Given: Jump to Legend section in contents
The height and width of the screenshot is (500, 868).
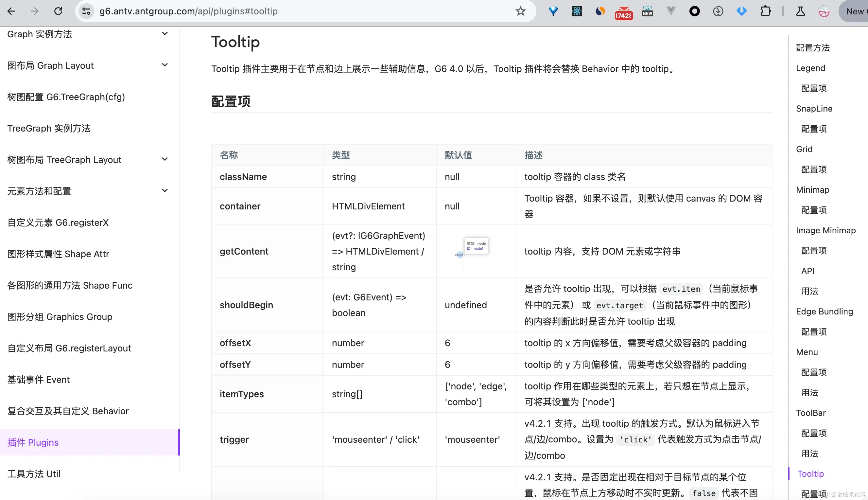Looking at the screenshot, I should 810,68.
